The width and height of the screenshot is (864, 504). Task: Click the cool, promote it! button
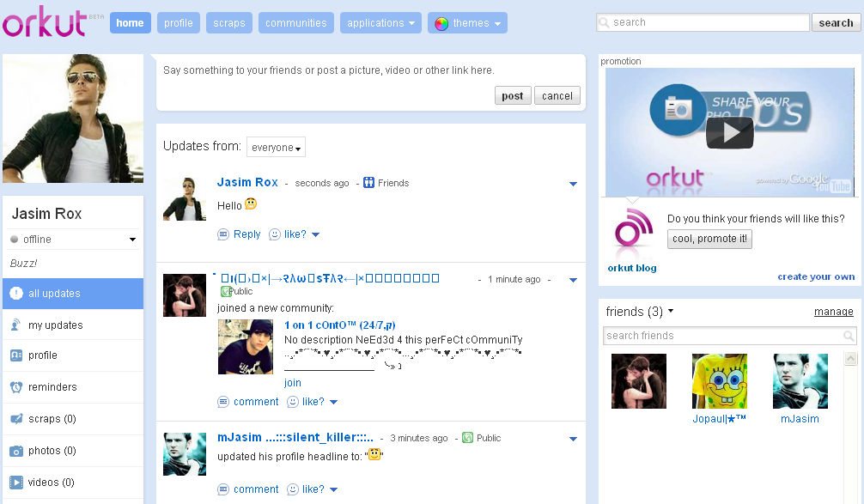click(709, 239)
